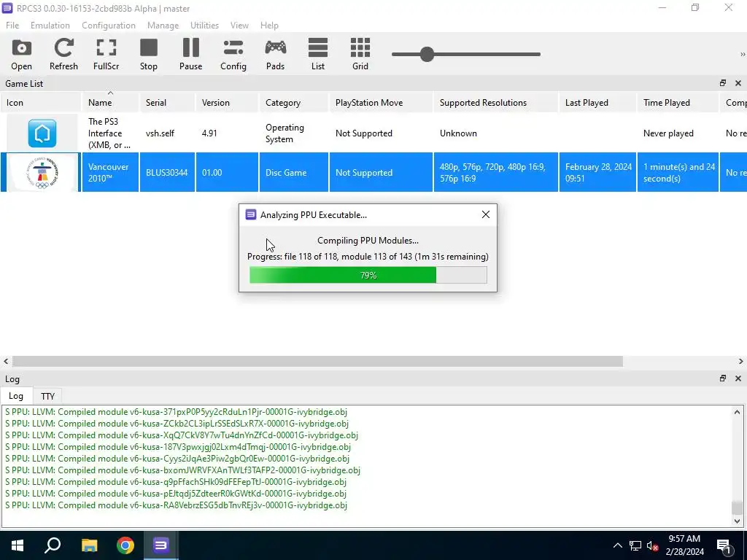
Task: Switch to the Log tab
Action: click(x=16, y=396)
